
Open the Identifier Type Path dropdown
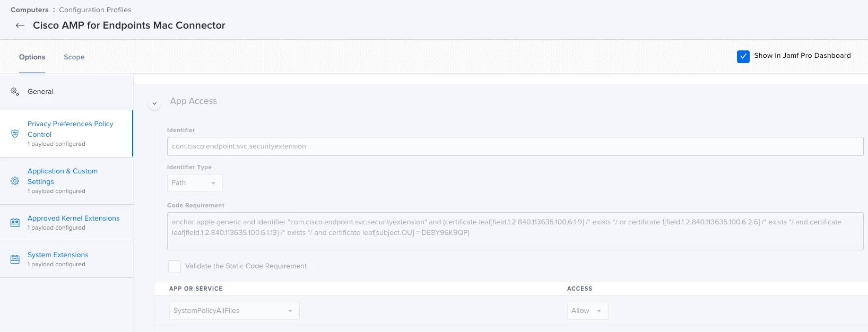point(195,183)
